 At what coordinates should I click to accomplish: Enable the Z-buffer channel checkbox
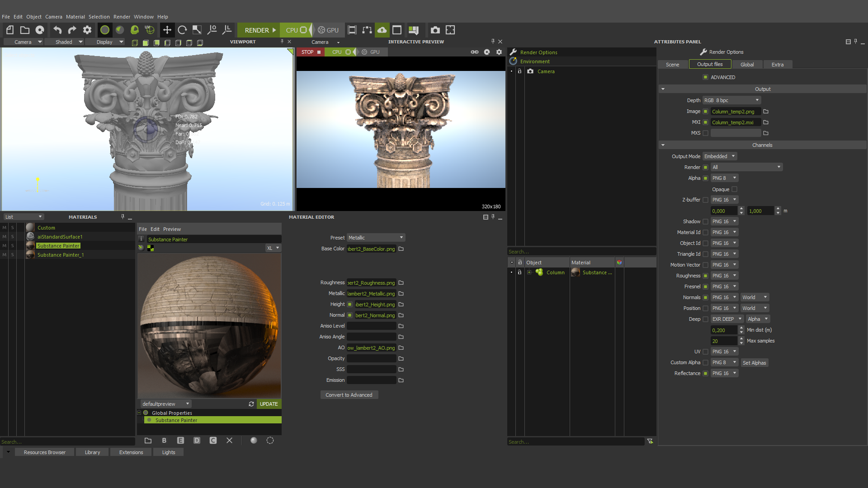[x=705, y=200]
